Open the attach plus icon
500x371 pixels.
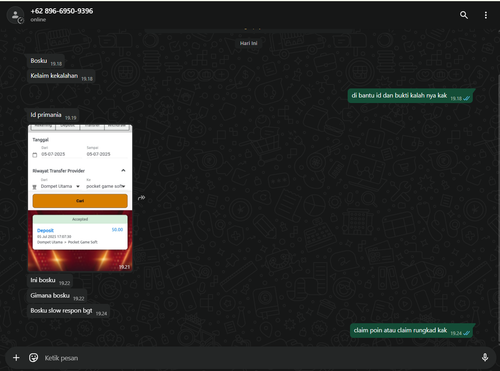pyautogui.click(x=16, y=358)
